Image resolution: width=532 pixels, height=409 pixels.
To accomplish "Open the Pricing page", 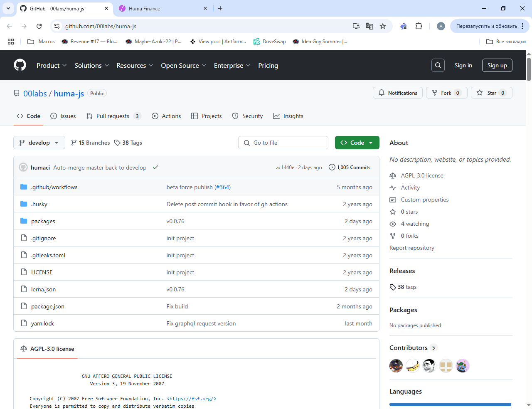I will 268,65.
